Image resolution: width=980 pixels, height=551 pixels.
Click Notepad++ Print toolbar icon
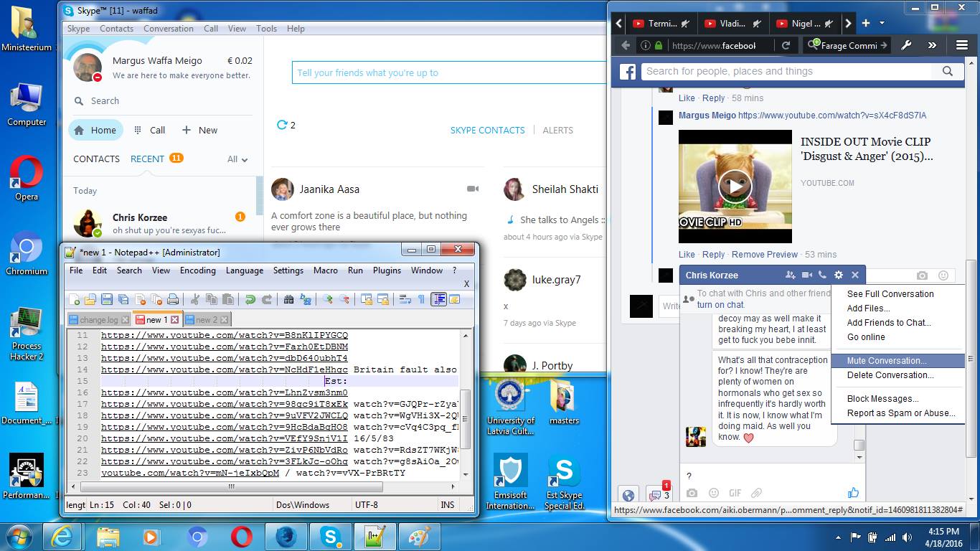(x=173, y=299)
